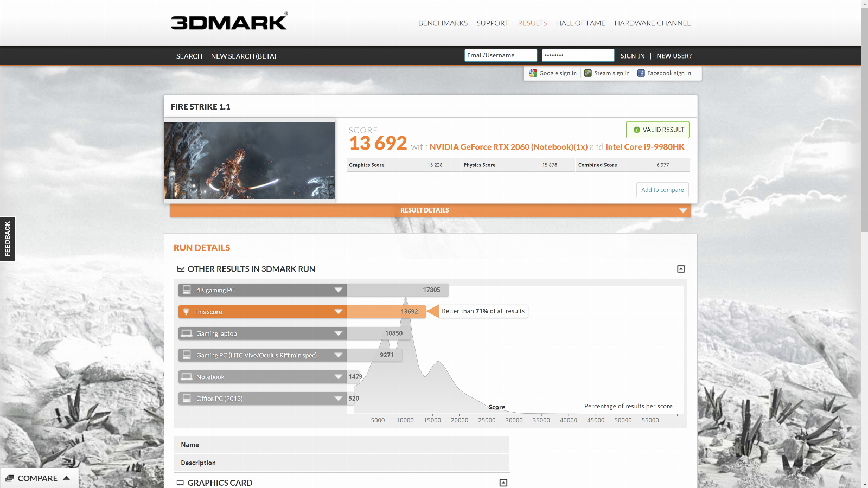The image size is (868, 488).
Task: Open the Feedback side tab
Action: point(8,239)
